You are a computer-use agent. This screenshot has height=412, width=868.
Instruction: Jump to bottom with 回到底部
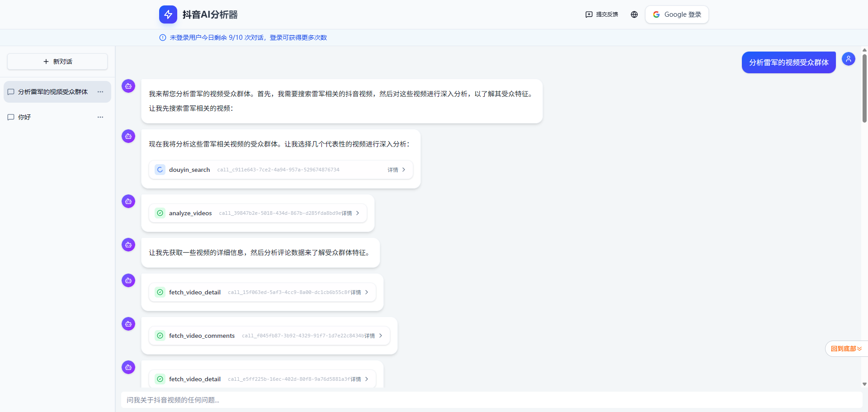[x=846, y=349]
